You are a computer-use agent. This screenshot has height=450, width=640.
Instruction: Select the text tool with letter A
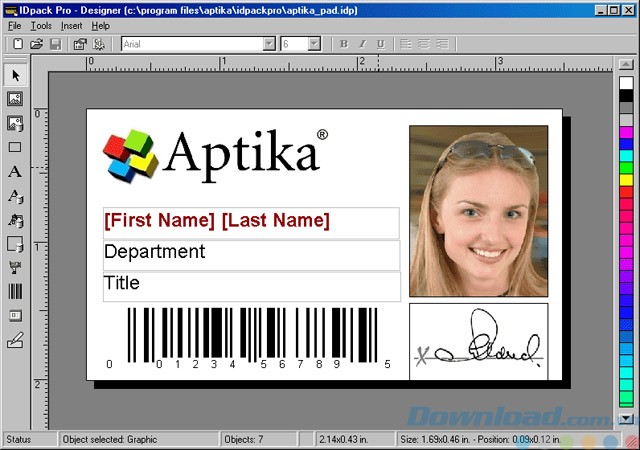point(15,172)
